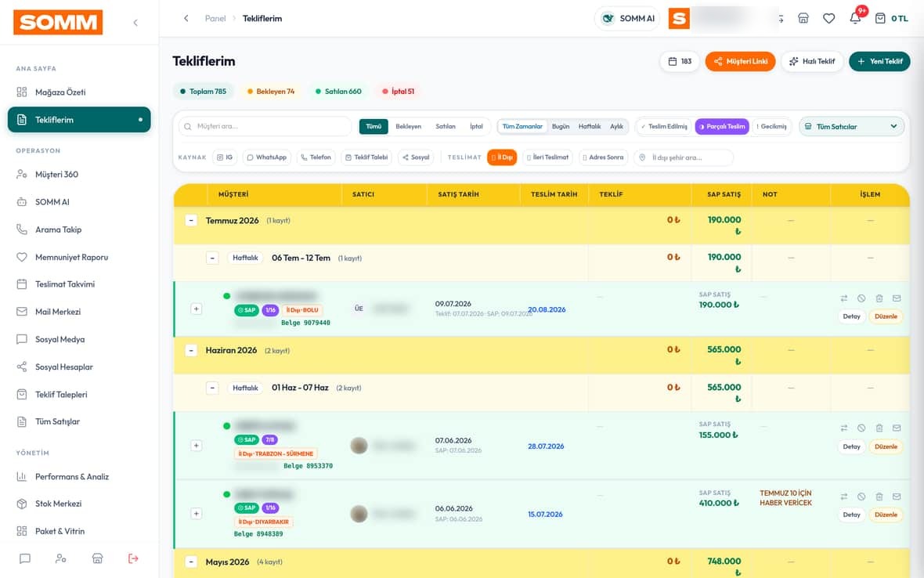
Task: Open the Tüm Satıcılar dropdown
Action: pyautogui.click(x=851, y=127)
